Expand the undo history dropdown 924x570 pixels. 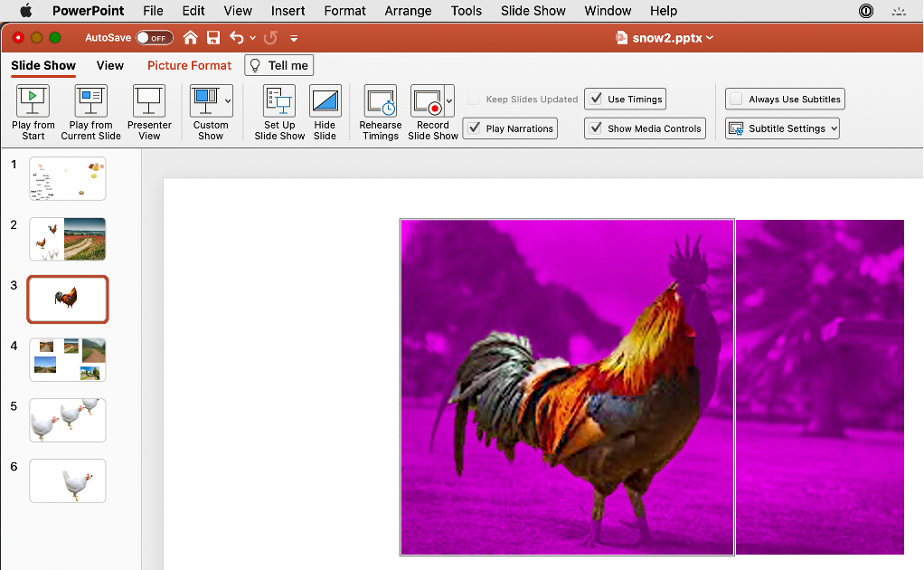click(253, 38)
